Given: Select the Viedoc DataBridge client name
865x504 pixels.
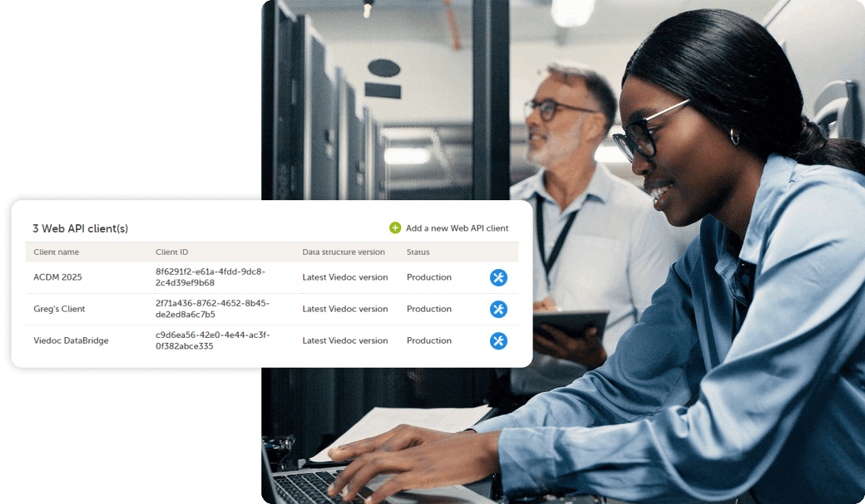Looking at the screenshot, I should click(x=71, y=341).
